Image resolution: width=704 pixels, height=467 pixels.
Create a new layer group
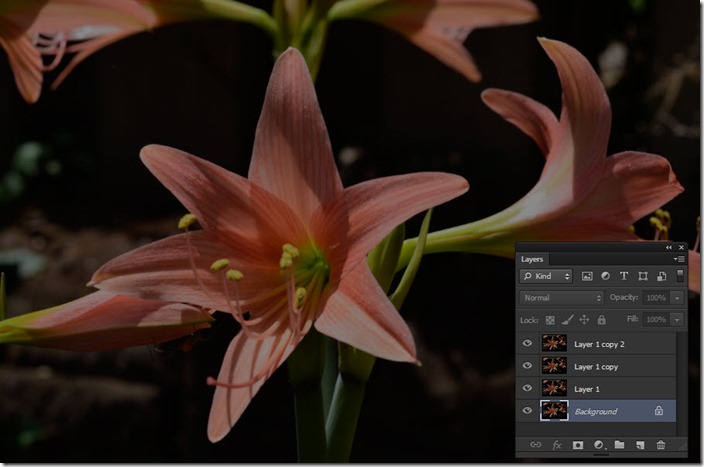tap(619, 444)
